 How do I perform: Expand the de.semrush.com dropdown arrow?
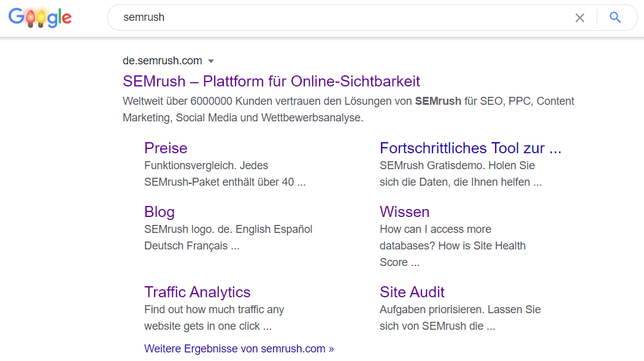211,61
